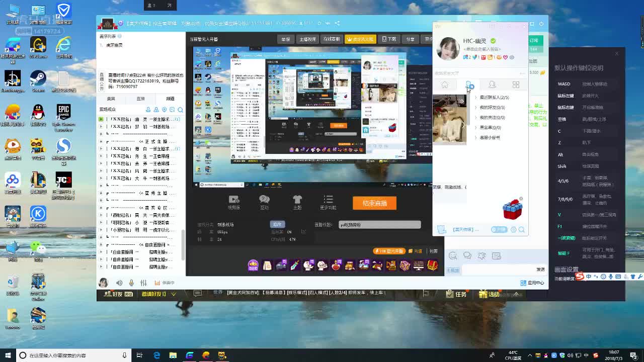Screen dimensions: 644x362
Task: Open the 主题 theme shirt icon
Action: pyautogui.click(x=297, y=200)
